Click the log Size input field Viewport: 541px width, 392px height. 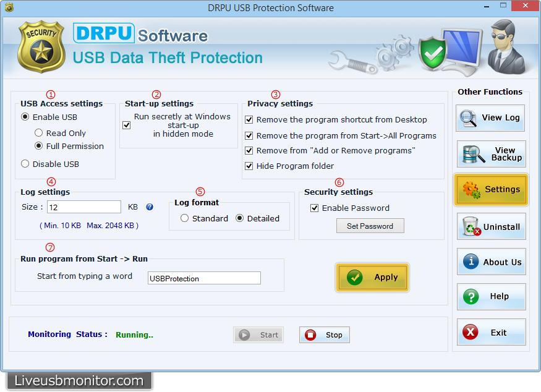pos(84,207)
